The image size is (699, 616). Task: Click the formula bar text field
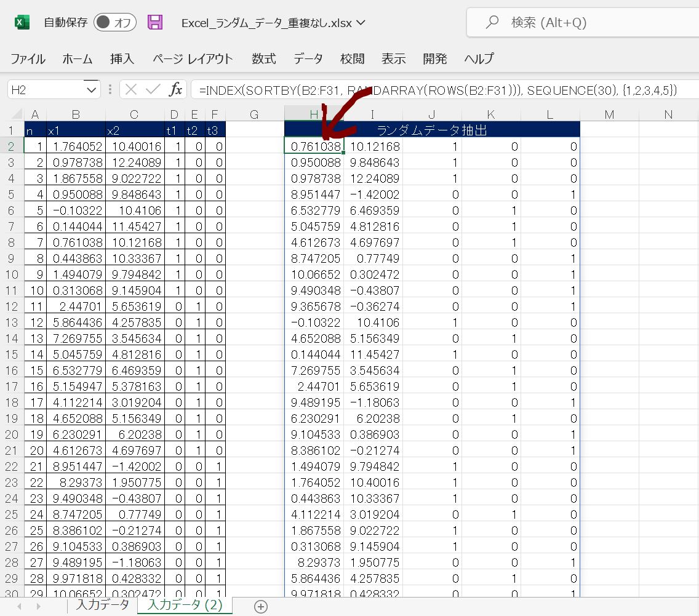click(x=445, y=90)
